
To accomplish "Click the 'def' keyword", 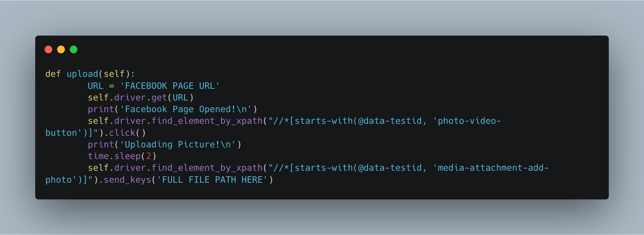I will coord(53,74).
